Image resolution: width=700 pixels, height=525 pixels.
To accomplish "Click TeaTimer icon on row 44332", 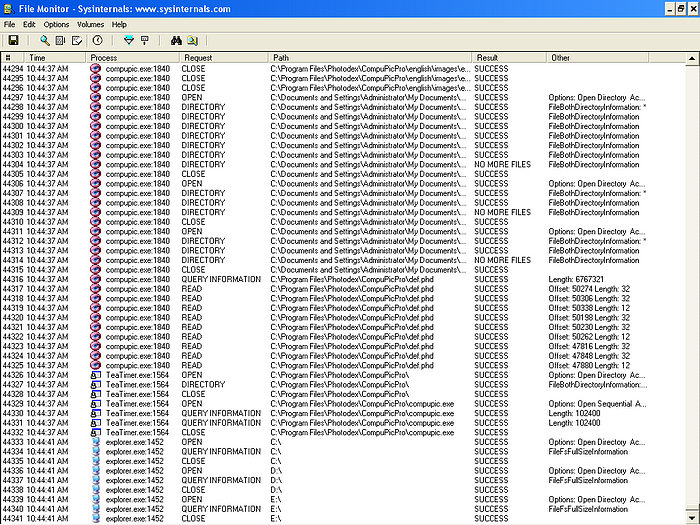I will (x=96, y=432).
